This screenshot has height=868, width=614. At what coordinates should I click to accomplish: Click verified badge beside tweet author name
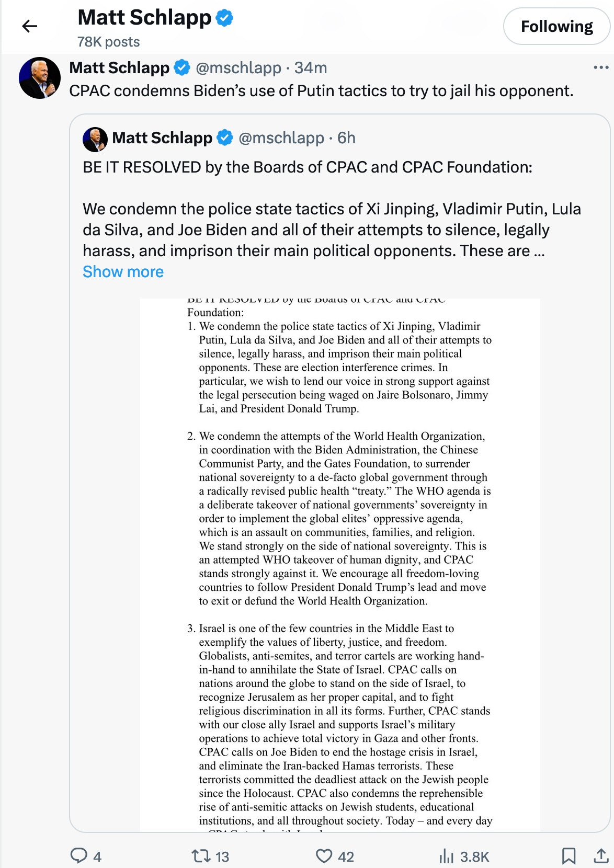tap(182, 67)
